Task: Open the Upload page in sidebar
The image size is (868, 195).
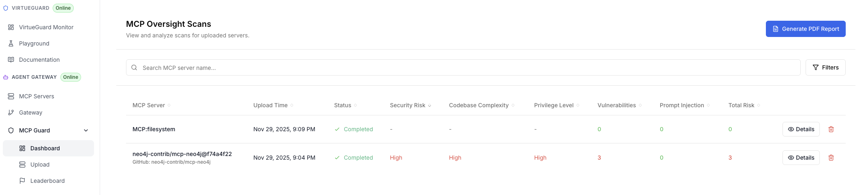Action: tap(40, 165)
